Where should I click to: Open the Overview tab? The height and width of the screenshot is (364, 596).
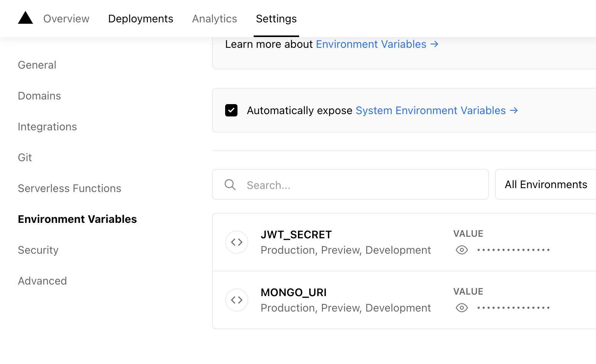66,19
